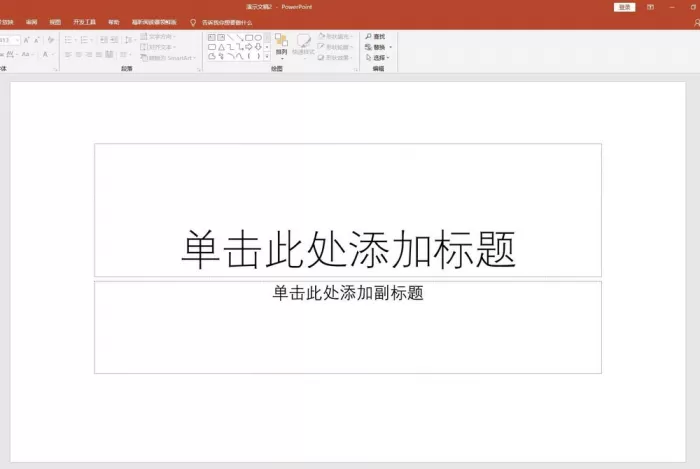Switch to the Review (审阅) tab
The height and width of the screenshot is (469, 700).
coord(31,22)
